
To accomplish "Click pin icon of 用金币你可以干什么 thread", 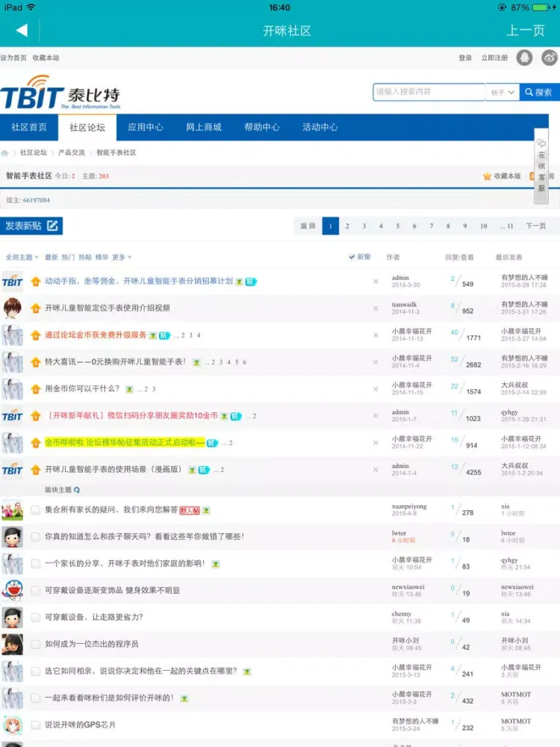I will [x=35, y=389].
